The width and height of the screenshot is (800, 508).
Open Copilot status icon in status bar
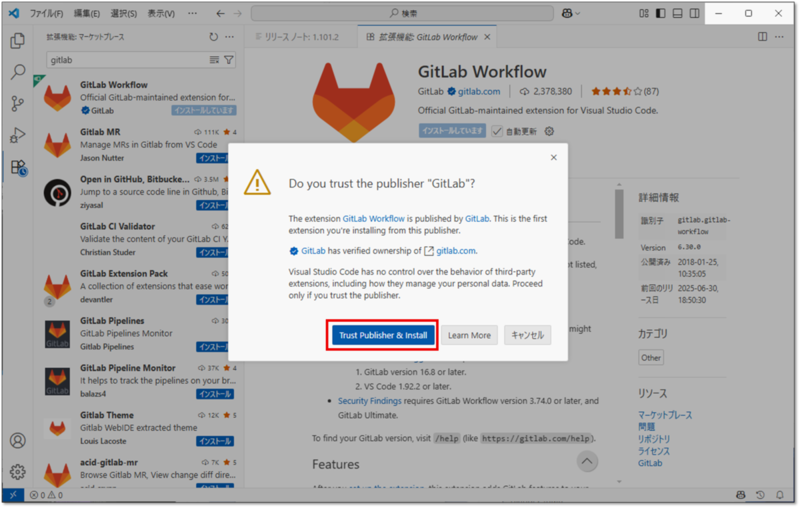[x=740, y=495]
